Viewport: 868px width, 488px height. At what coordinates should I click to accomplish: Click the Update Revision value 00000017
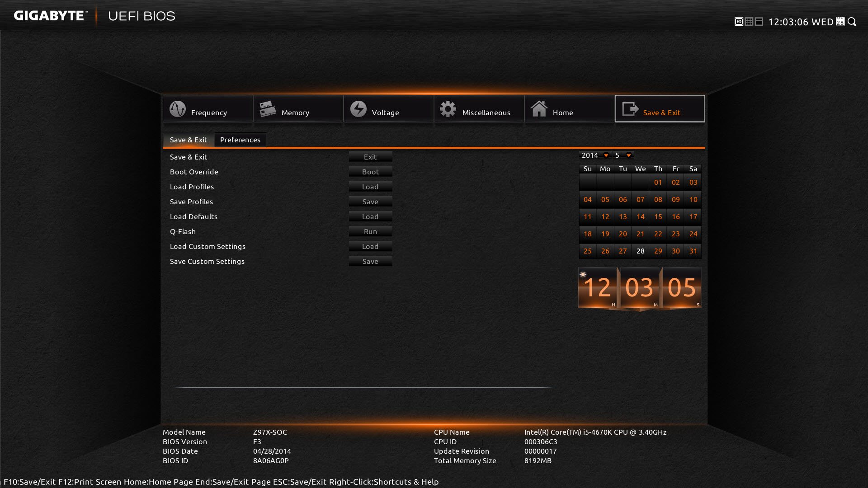pyautogui.click(x=541, y=451)
